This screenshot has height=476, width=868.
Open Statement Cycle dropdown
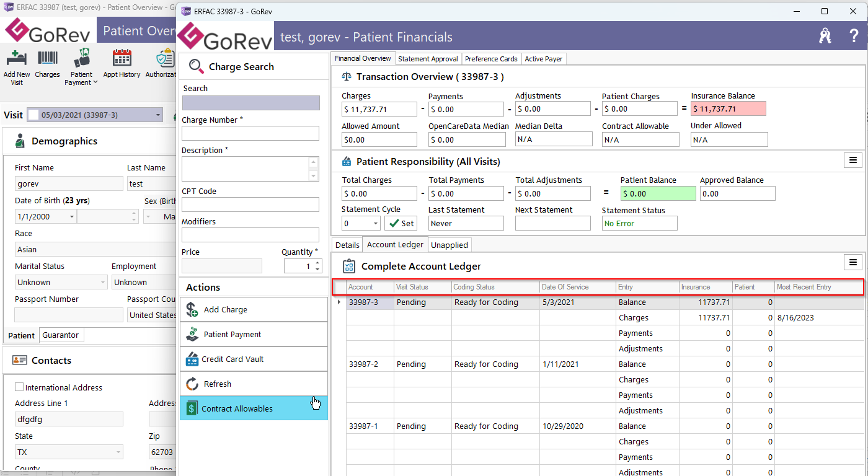[375, 223]
